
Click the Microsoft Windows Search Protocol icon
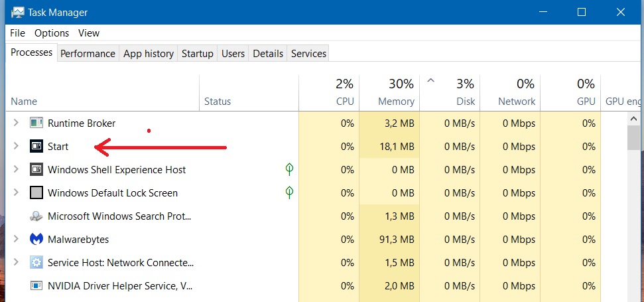click(x=36, y=216)
